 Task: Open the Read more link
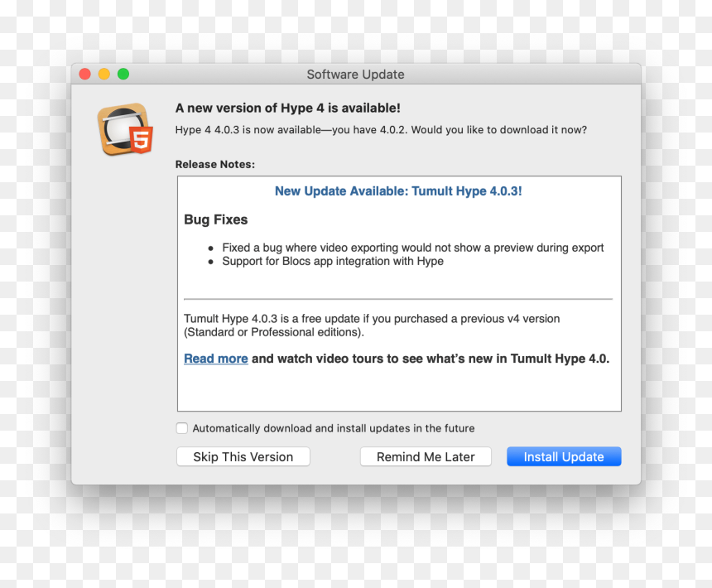(216, 359)
